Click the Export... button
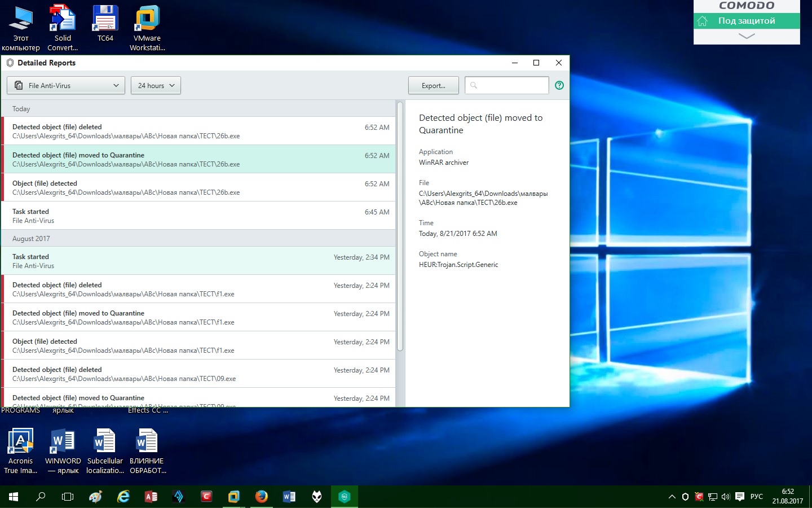Viewport: 812px width, 508px height. (433, 86)
